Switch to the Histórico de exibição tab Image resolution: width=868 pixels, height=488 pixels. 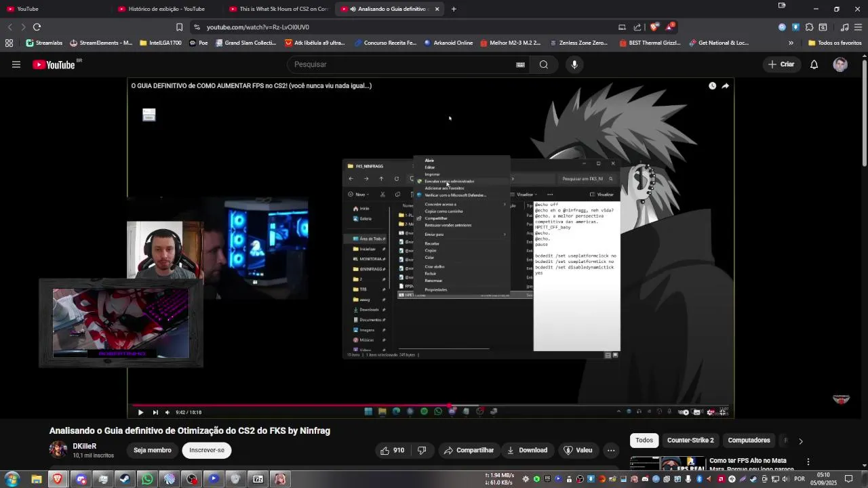tap(166, 9)
